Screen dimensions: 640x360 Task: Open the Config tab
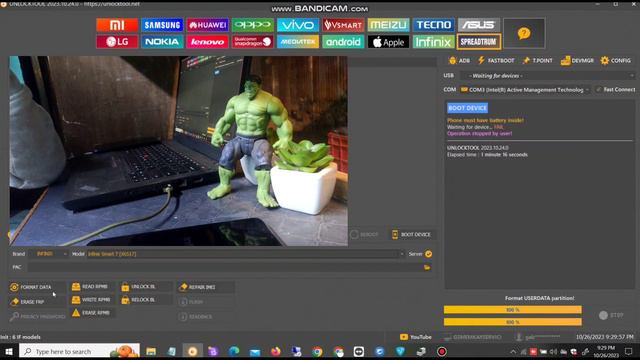click(x=616, y=60)
